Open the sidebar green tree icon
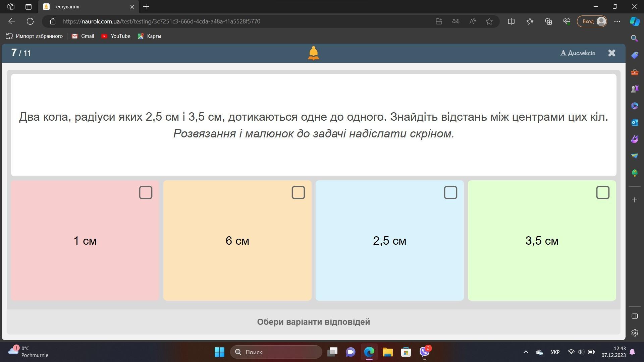 (x=635, y=173)
